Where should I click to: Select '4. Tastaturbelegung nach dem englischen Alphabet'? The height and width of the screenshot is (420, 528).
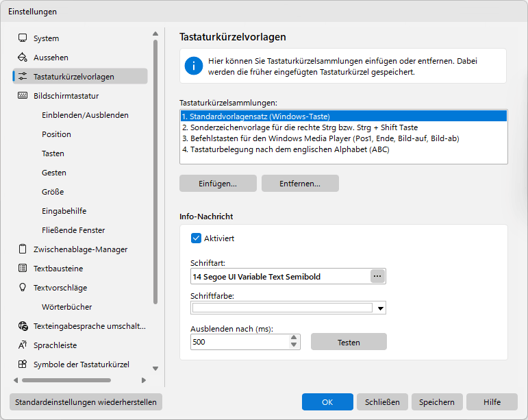(344, 149)
